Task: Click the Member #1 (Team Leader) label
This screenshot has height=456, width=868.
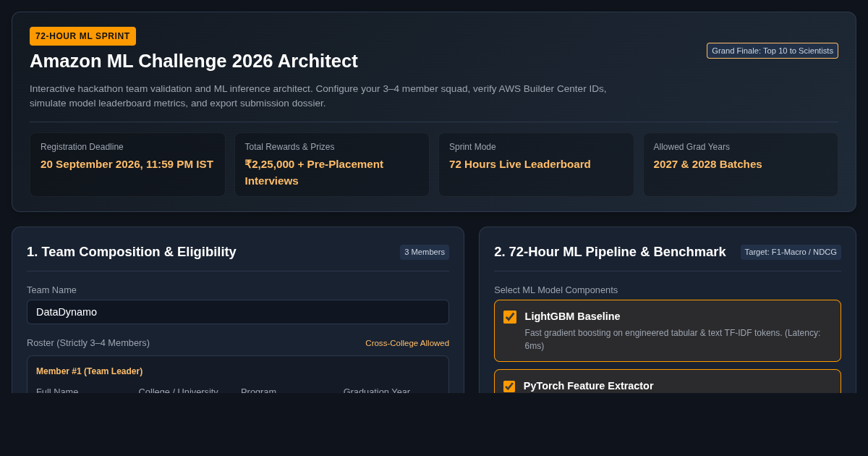Action: [90, 371]
